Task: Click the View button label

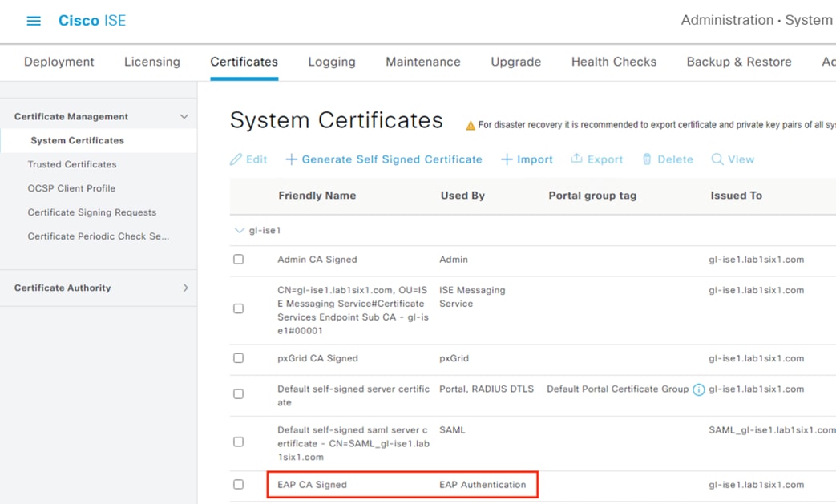Action: click(x=741, y=159)
